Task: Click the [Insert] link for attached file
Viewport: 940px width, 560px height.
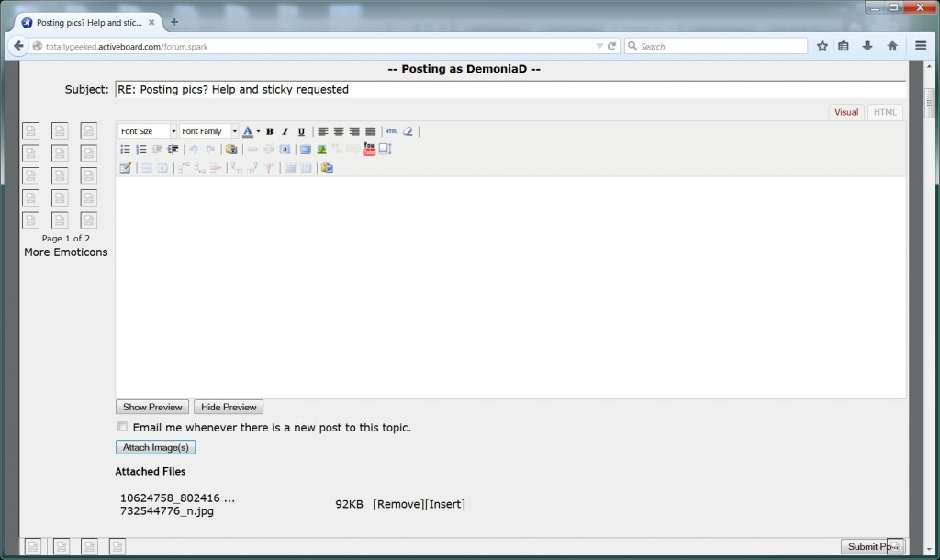Action: pyautogui.click(x=445, y=504)
